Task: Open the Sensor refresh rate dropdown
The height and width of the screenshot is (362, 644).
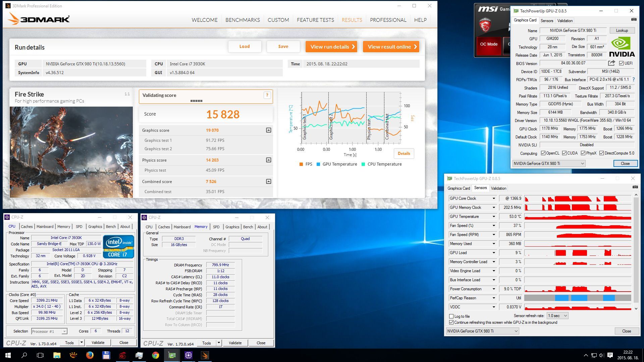Action: tap(557, 315)
